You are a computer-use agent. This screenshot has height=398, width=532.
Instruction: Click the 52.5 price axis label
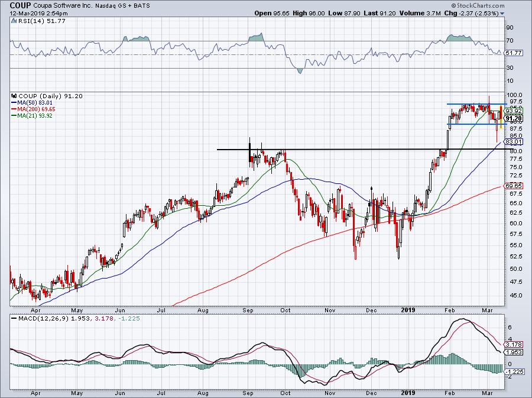pyautogui.click(x=515, y=257)
